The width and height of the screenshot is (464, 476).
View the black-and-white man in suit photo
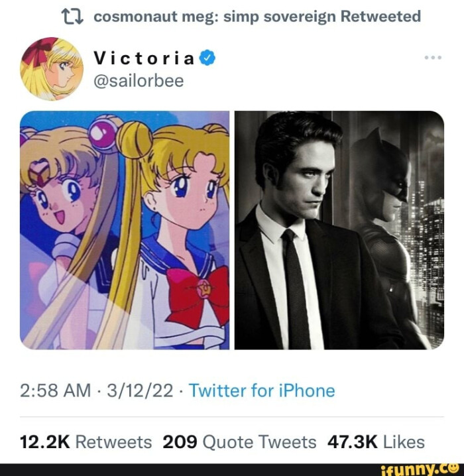point(339,230)
